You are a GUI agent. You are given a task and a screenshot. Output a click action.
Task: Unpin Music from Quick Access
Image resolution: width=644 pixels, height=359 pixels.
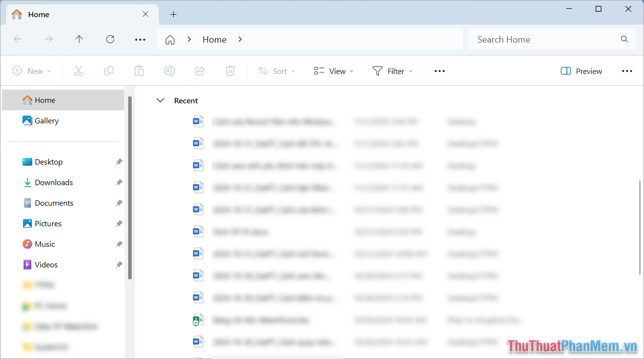(x=119, y=244)
